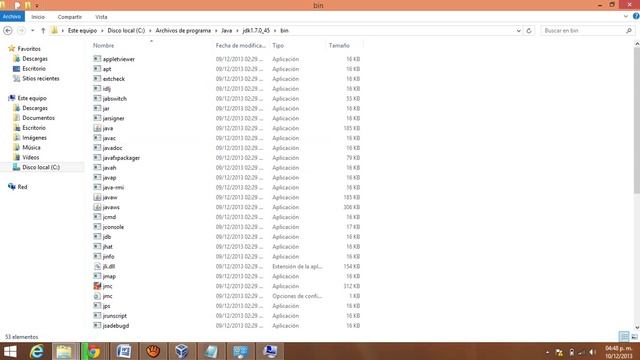
Task: Select the javaw file icon
Action: coord(97,197)
